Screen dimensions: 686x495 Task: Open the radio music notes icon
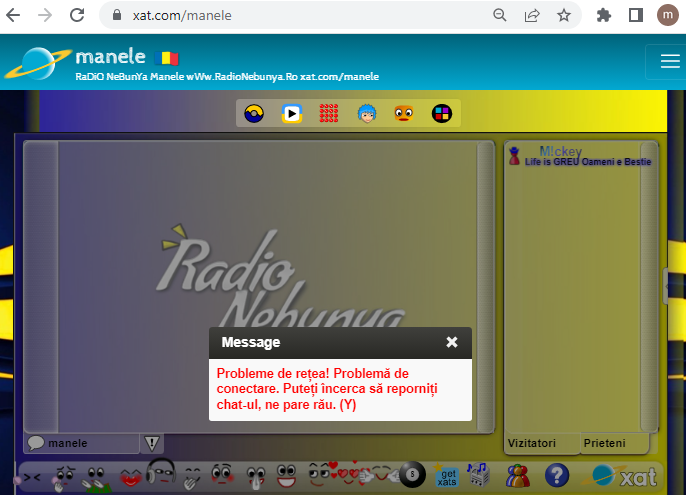tap(479, 475)
